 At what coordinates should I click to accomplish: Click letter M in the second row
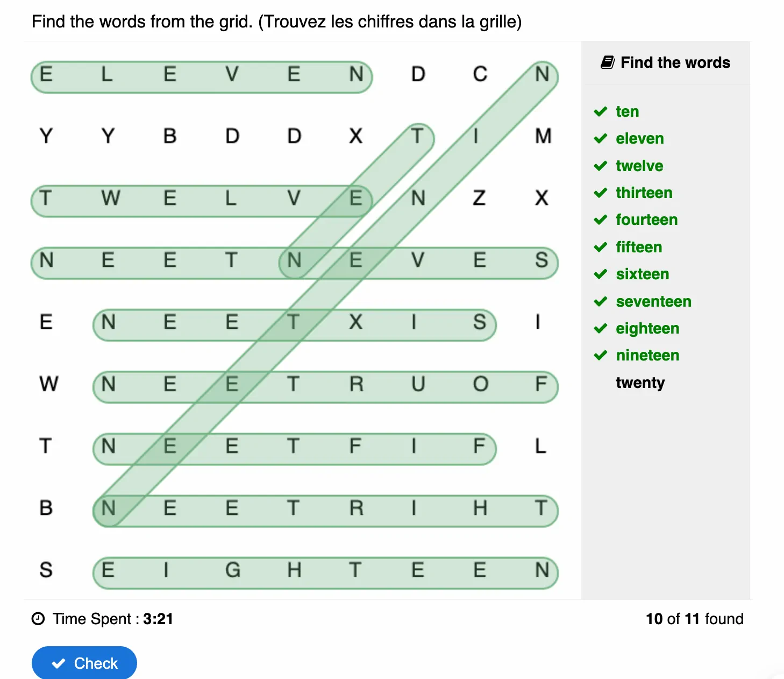pyautogui.click(x=543, y=136)
